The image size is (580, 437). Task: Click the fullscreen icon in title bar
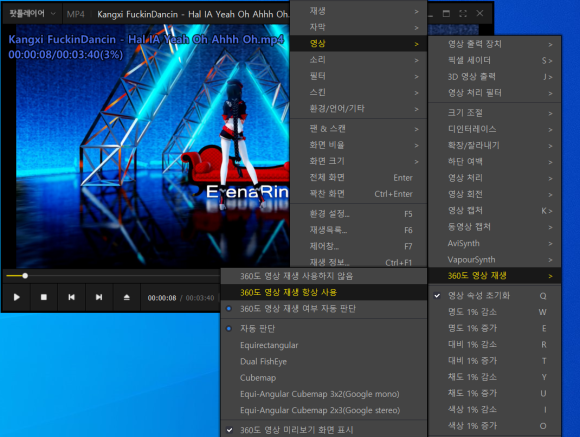click(463, 14)
